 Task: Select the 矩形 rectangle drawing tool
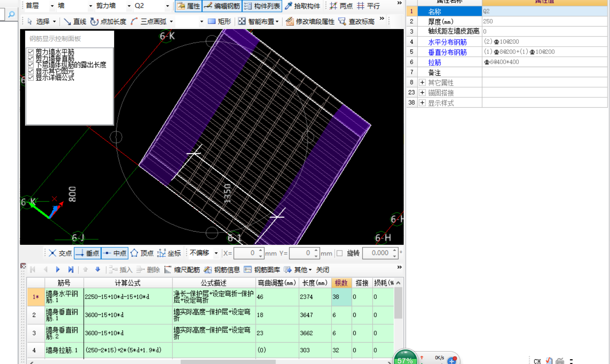[219, 21]
